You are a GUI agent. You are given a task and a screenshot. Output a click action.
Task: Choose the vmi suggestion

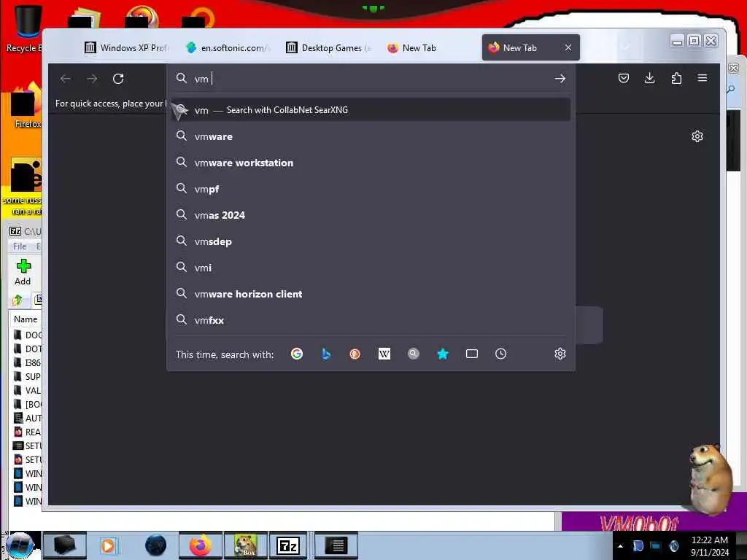tap(371, 268)
